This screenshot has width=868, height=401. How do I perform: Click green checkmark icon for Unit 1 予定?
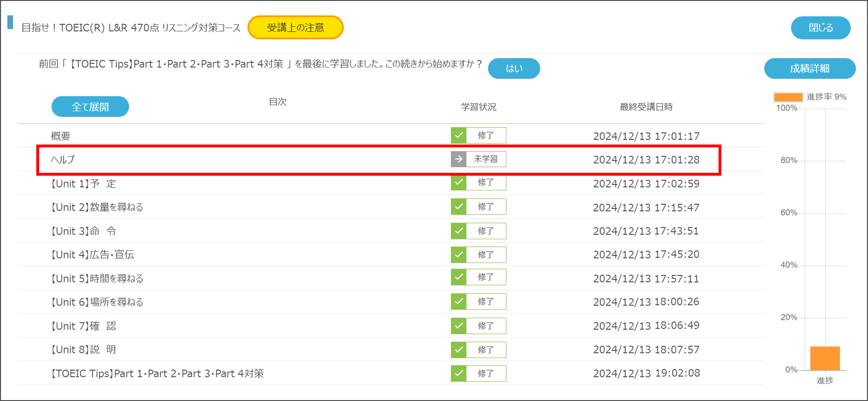[458, 183]
